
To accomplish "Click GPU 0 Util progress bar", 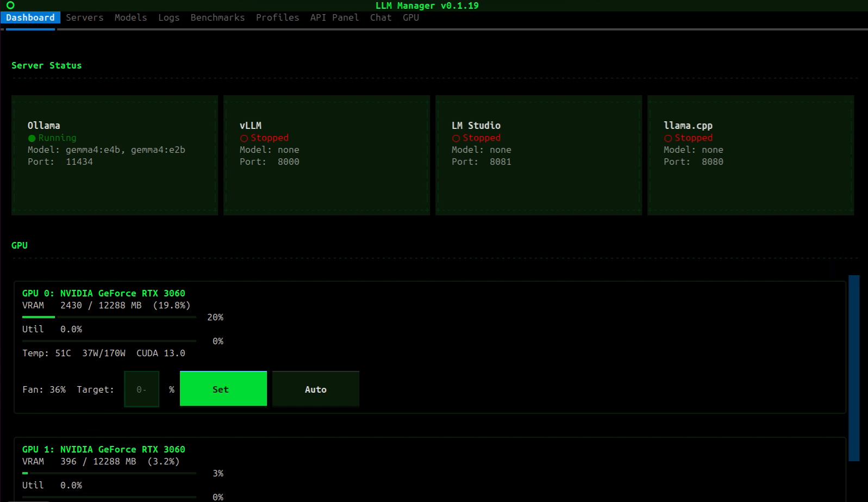I will (109, 341).
